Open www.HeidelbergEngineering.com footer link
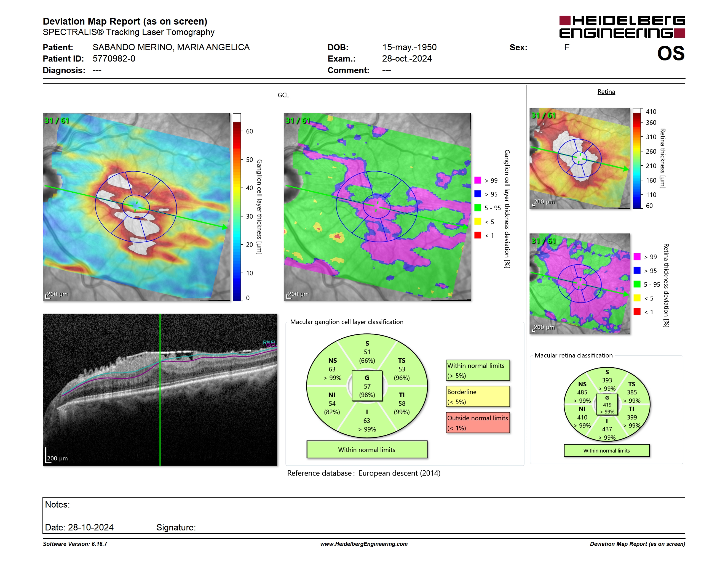Screen dimensions: 728x563 click(364, 544)
